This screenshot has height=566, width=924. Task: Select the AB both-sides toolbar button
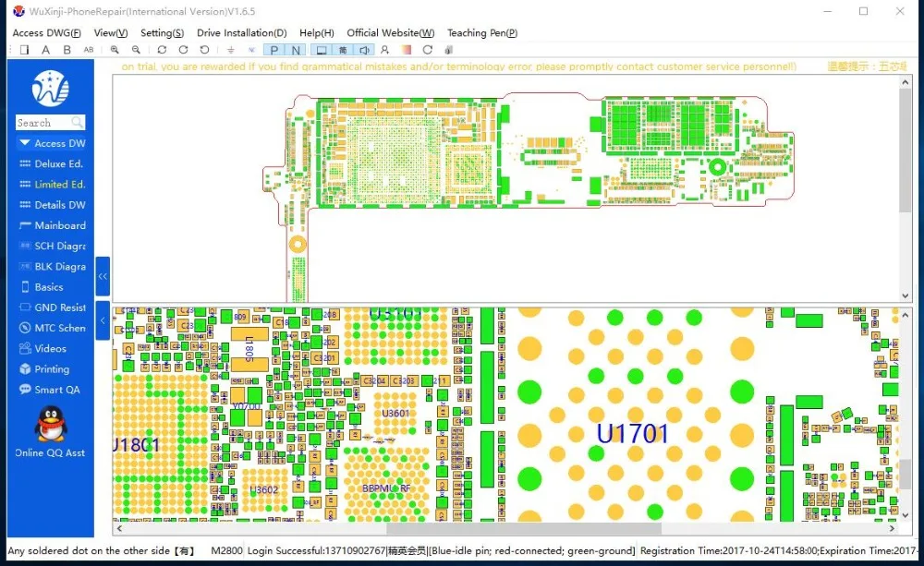pos(89,50)
